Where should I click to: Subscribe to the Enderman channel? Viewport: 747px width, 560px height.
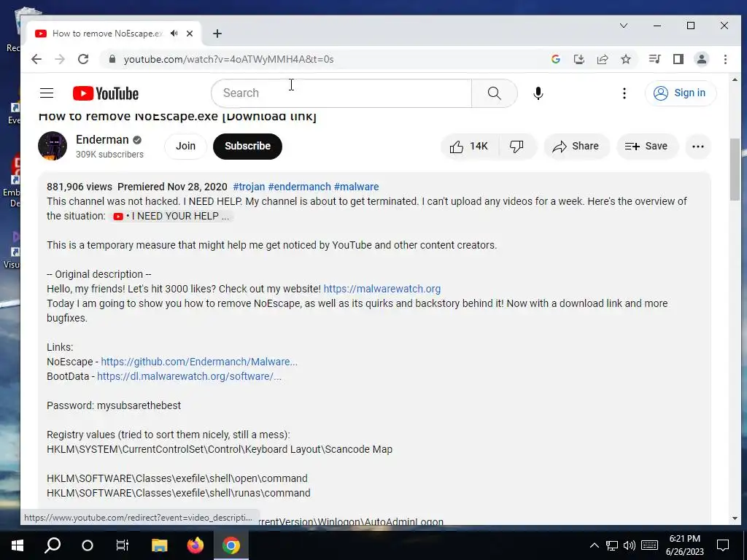[x=247, y=146]
